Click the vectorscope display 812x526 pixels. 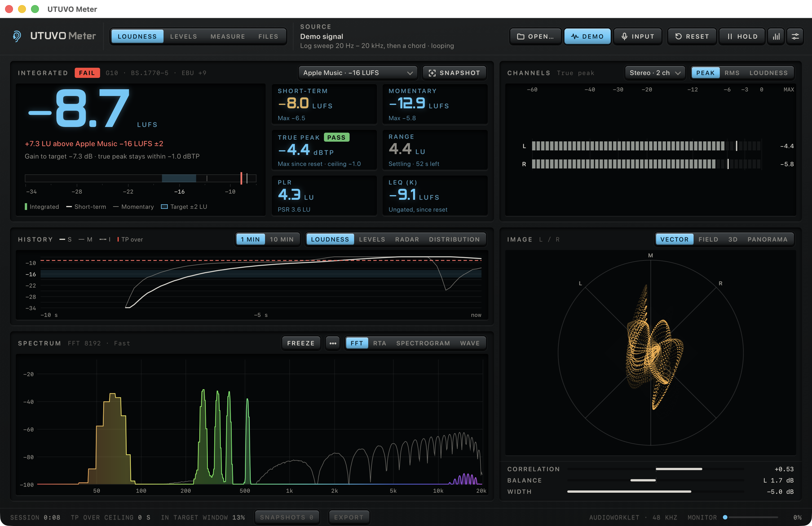[651, 353]
